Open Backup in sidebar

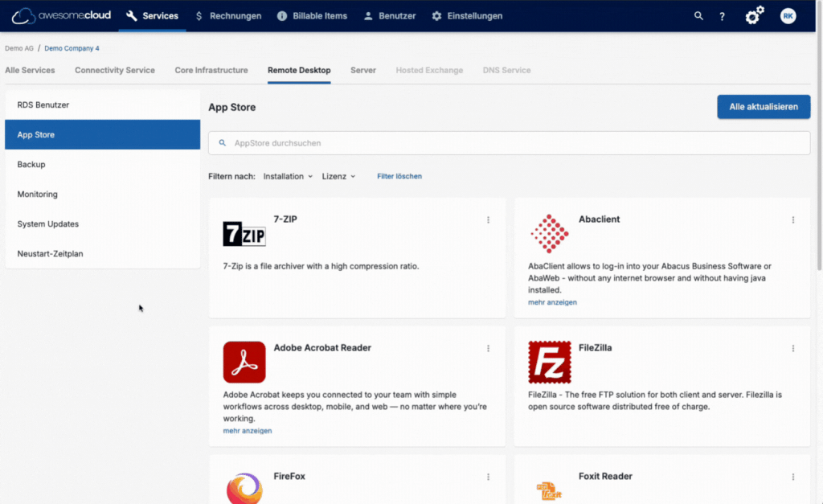click(102, 164)
